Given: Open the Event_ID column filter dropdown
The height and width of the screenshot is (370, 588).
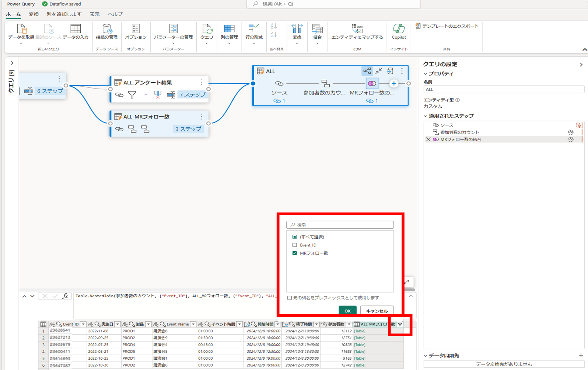Looking at the screenshot, I should pos(83,324).
